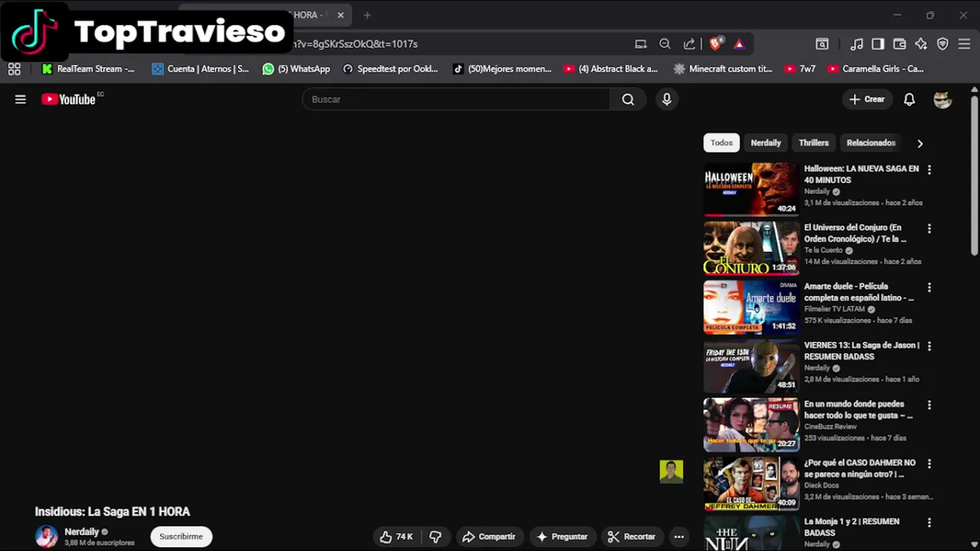The width and height of the screenshot is (980, 551).
Task: Open a new browser tab
Action: pyautogui.click(x=367, y=15)
